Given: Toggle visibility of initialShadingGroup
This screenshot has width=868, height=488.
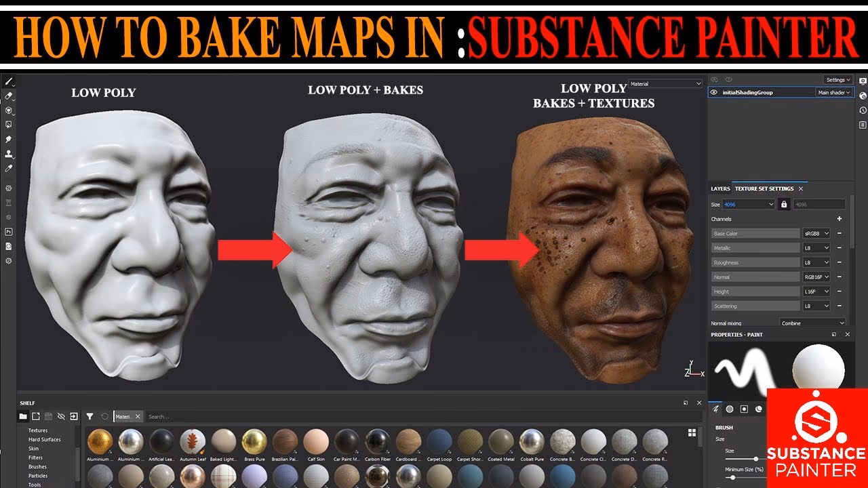Looking at the screenshot, I should (x=714, y=92).
